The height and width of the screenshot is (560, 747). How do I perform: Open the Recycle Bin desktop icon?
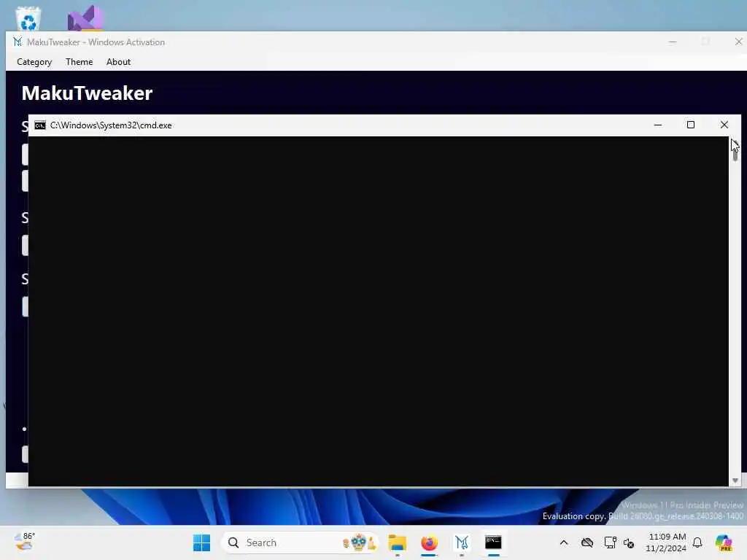point(28,19)
